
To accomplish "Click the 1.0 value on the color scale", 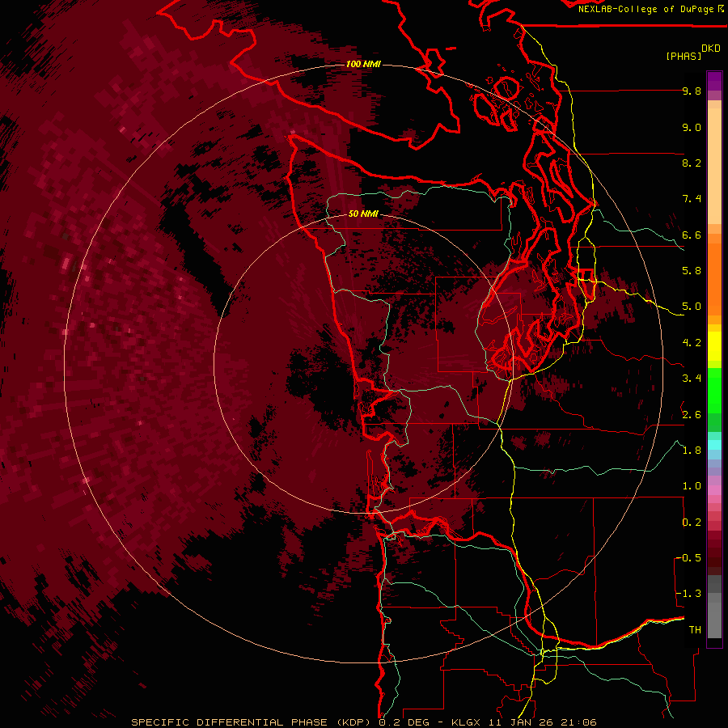I will [692, 485].
